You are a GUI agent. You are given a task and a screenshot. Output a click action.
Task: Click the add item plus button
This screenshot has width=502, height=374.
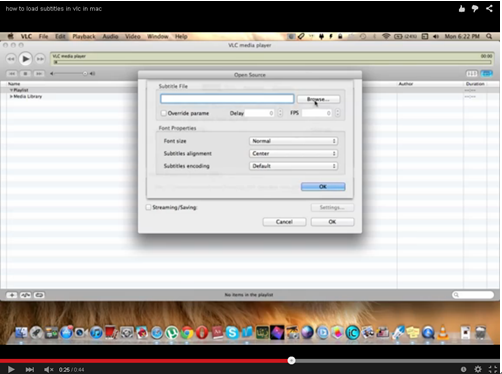click(12, 295)
